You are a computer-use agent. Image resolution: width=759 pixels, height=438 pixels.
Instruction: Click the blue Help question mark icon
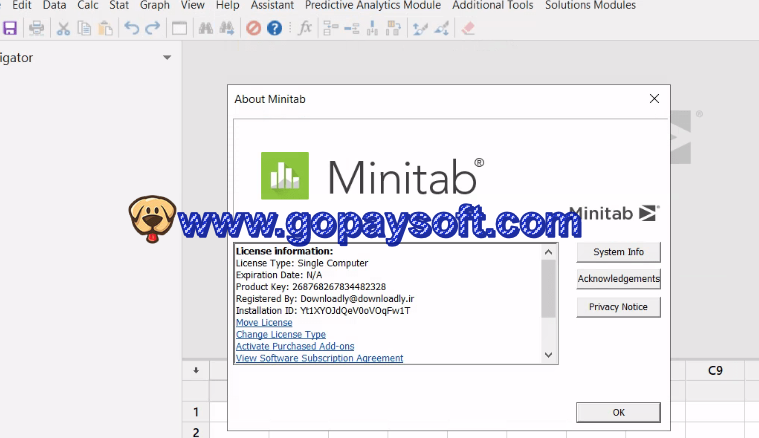pos(274,28)
